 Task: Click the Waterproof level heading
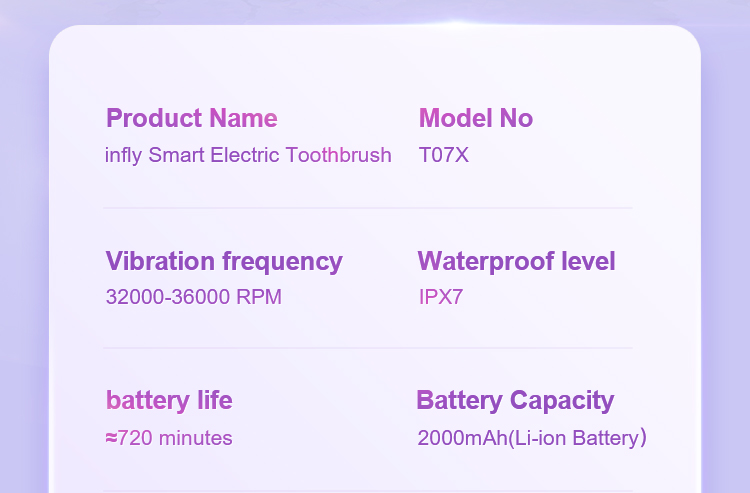(x=517, y=262)
